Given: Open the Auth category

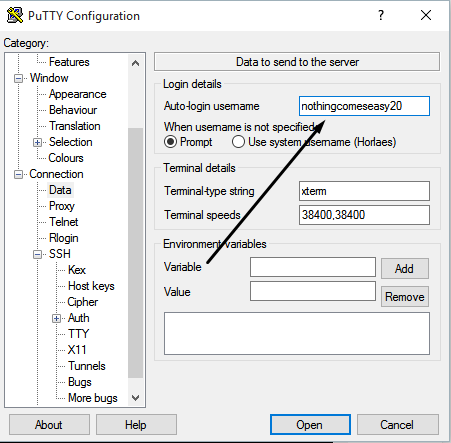Looking at the screenshot, I should 78,318.
